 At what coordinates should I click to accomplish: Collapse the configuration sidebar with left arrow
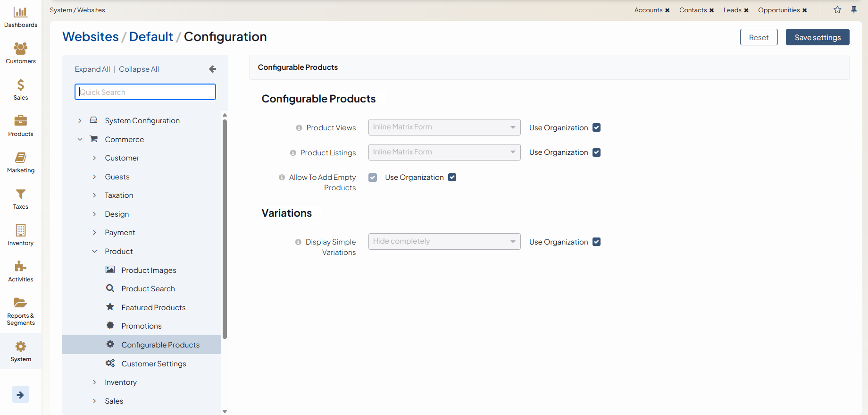tap(212, 69)
